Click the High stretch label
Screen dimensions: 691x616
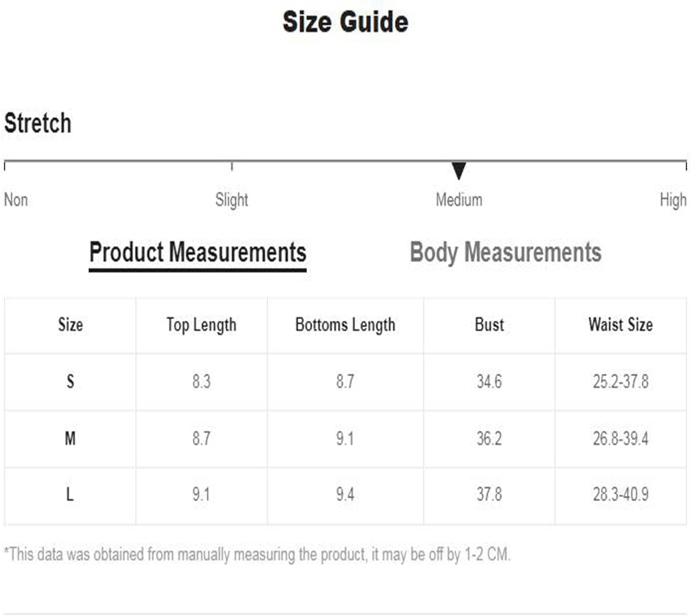[x=673, y=200]
